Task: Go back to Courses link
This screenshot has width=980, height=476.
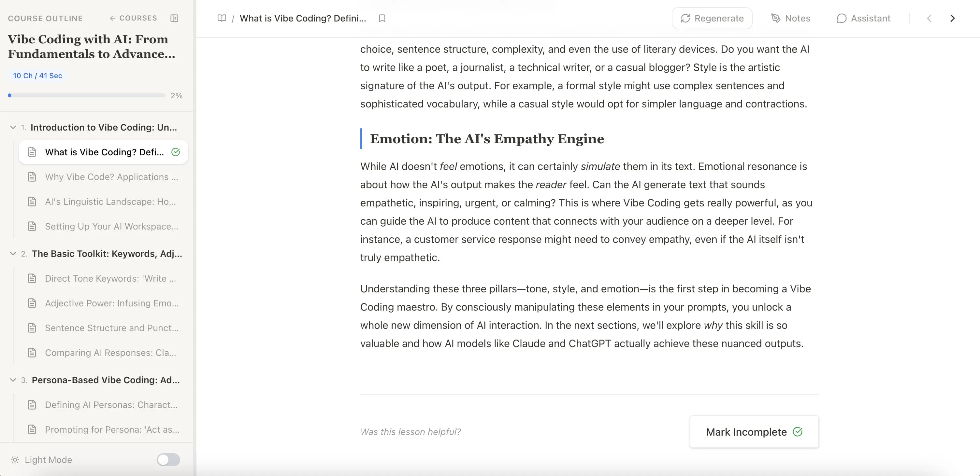Action: point(133,18)
